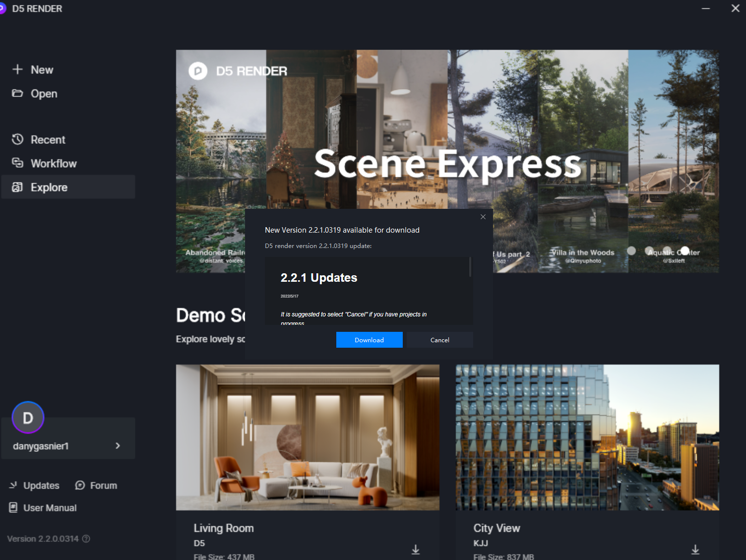The image size is (746, 560).
Task: Open the Forum link icon
Action: tap(80, 485)
